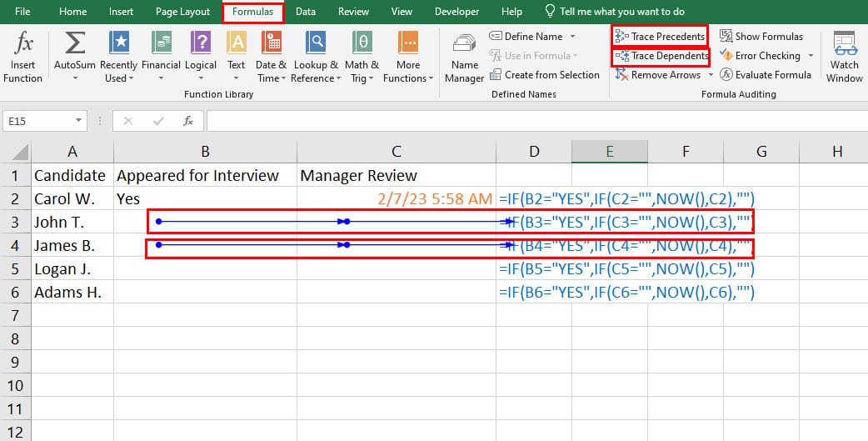Screen dimensions: 868x441
Task: Click Trace Dependents
Action: click(661, 56)
